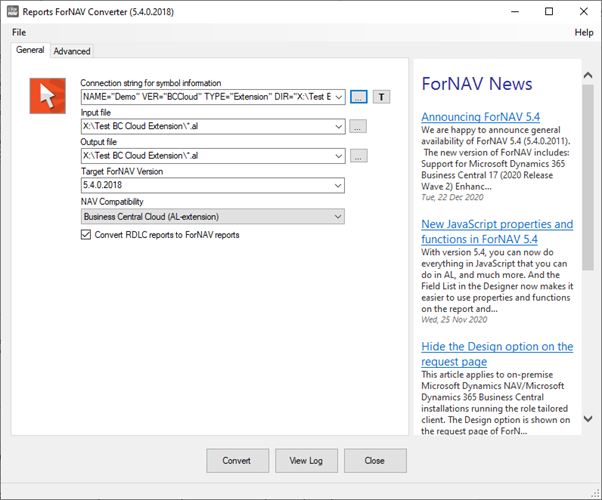Expand the Output file dropdown
Screen dimensions: 602x500
coord(338,156)
